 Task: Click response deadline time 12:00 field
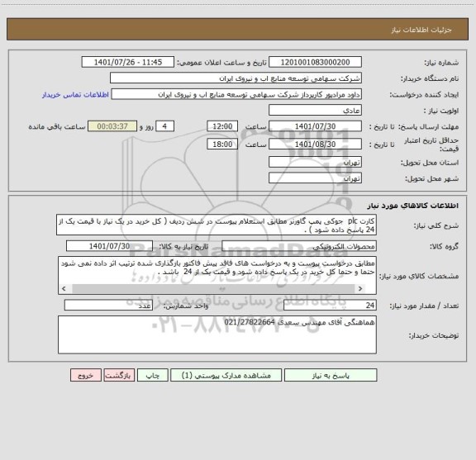(222, 126)
